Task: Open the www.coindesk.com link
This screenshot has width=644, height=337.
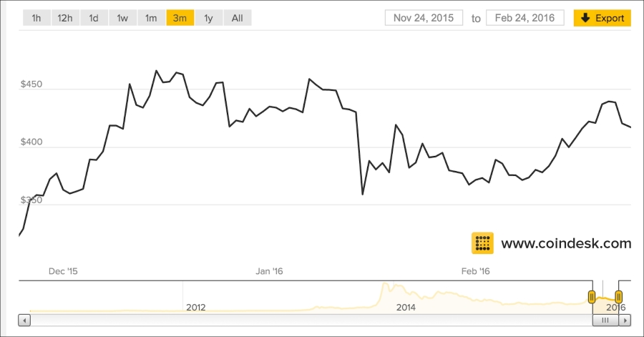Action: click(x=566, y=243)
